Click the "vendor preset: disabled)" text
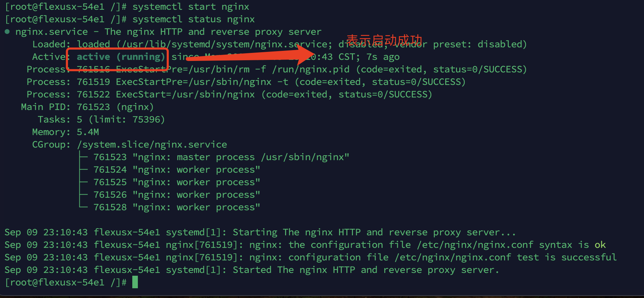 click(460, 44)
